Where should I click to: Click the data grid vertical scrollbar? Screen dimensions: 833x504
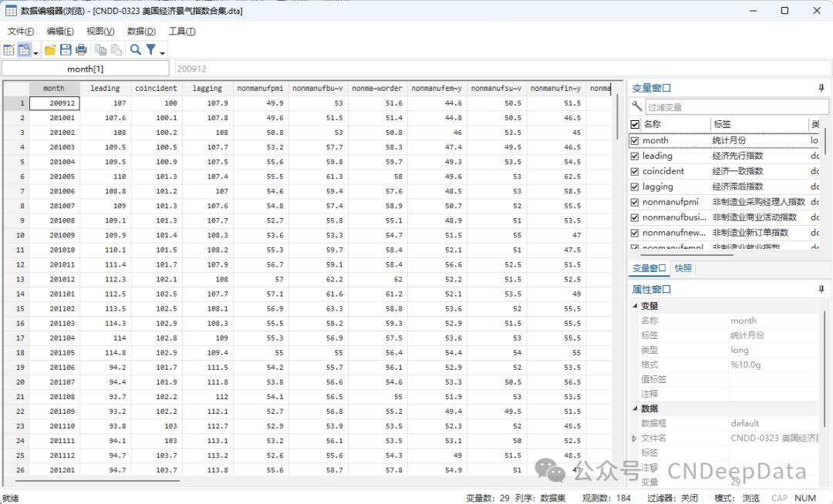coord(617,116)
